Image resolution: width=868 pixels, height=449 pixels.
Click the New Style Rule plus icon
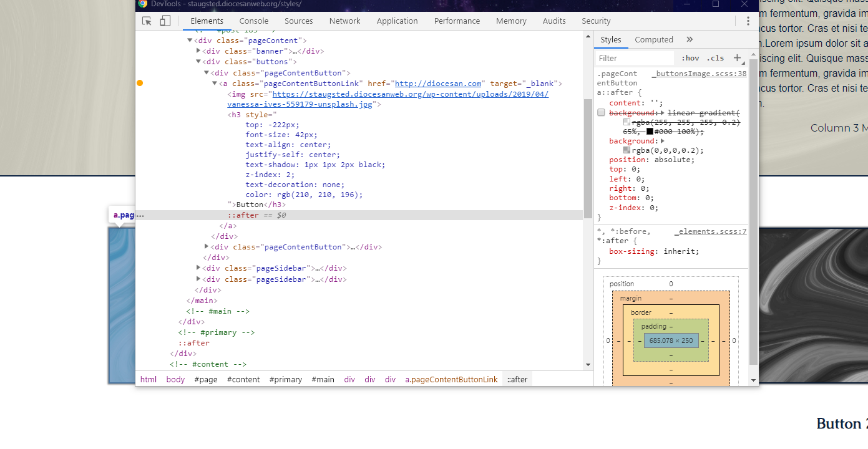[x=737, y=58]
